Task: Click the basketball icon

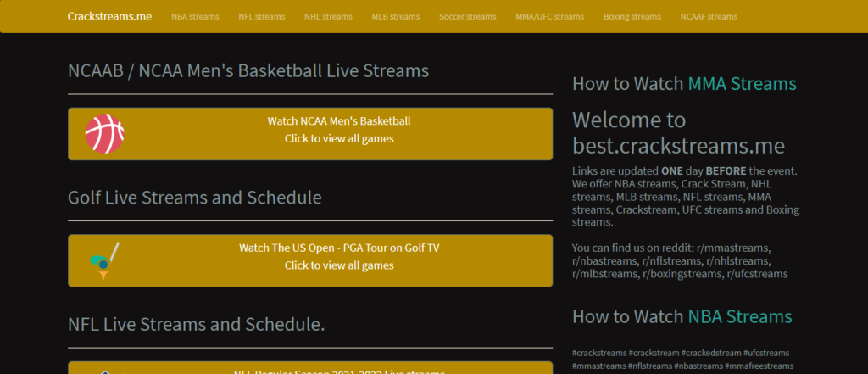Action: click(104, 134)
